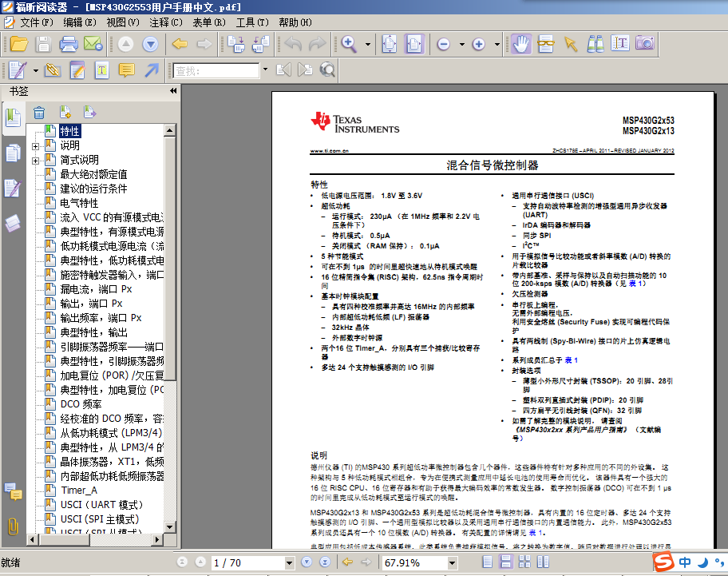Select the text selection tool

(x=619, y=44)
